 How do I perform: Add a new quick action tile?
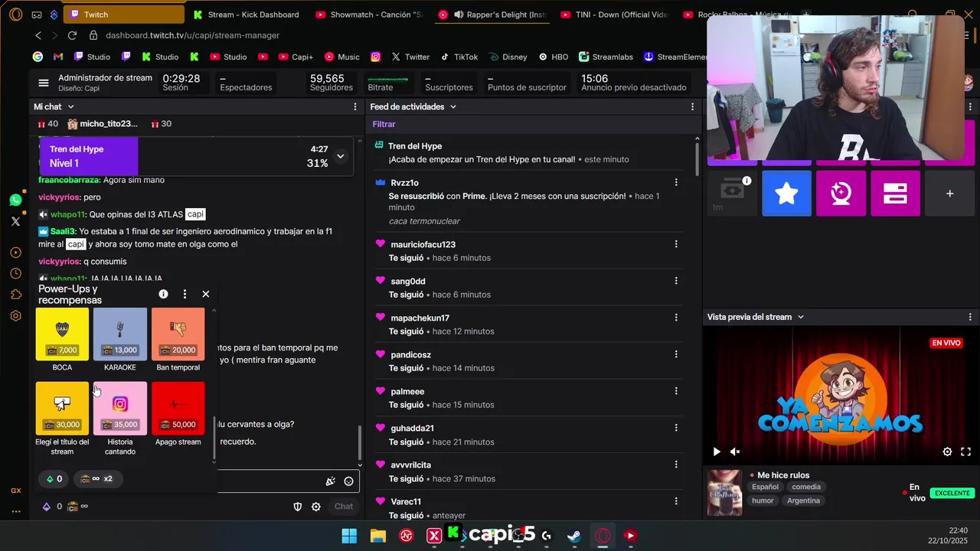[x=949, y=194]
